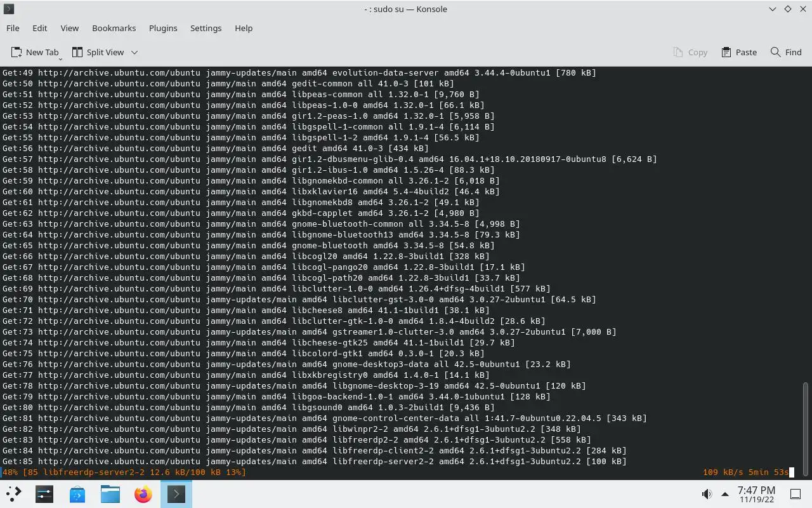Open the audio volume tray icon

coord(707,494)
